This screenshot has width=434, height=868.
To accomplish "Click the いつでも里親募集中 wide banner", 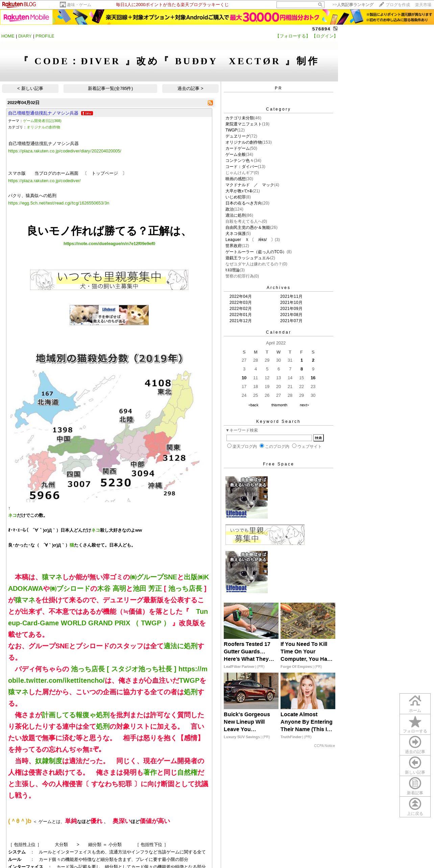I will coord(109,280).
